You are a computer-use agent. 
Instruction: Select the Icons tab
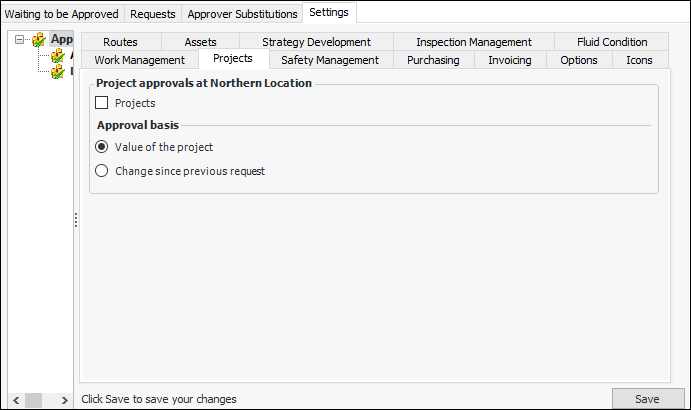click(x=639, y=60)
